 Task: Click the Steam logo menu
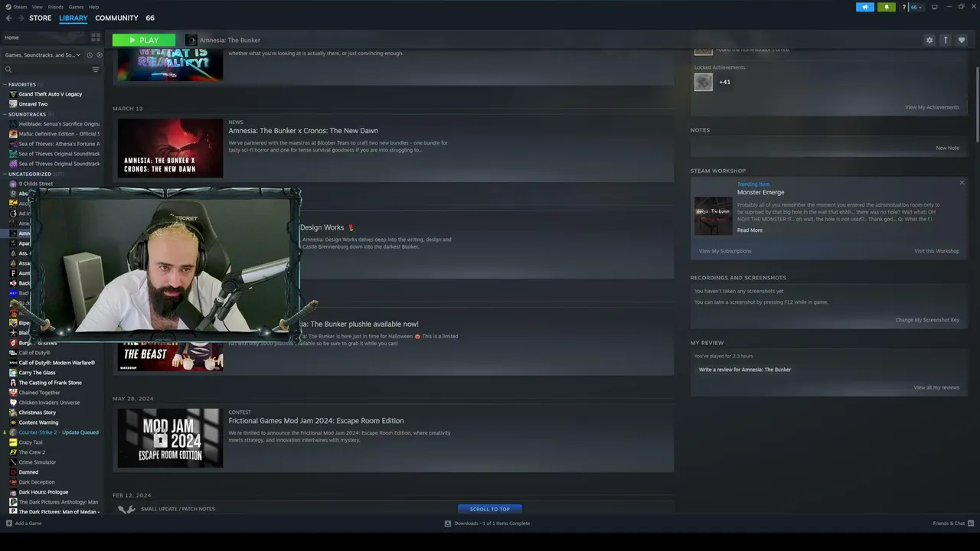coord(8,7)
